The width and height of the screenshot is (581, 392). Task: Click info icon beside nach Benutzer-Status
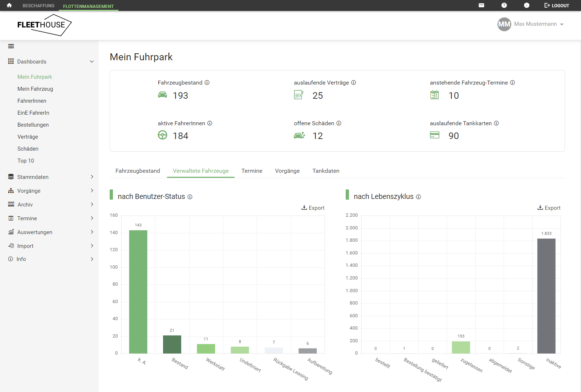190,197
